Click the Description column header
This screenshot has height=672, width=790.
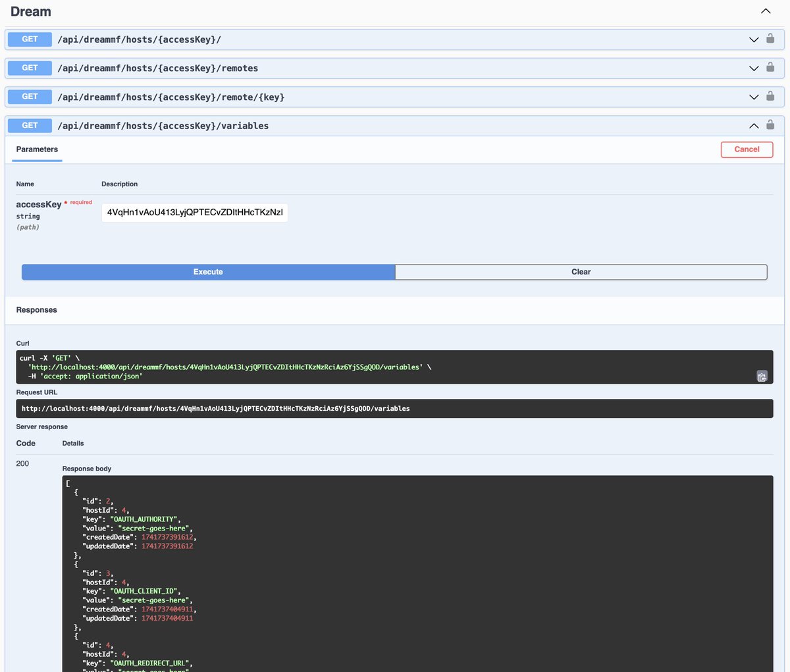(x=120, y=184)
